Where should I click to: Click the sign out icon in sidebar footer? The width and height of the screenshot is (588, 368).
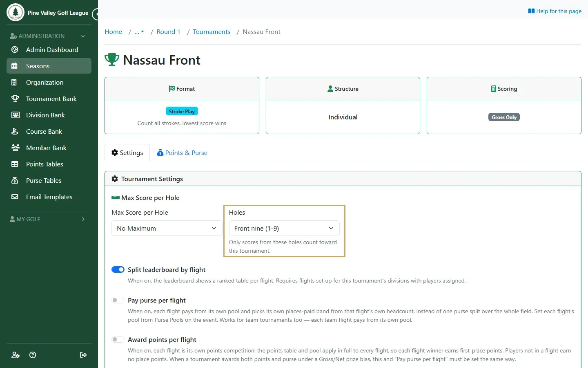point(83,355)
